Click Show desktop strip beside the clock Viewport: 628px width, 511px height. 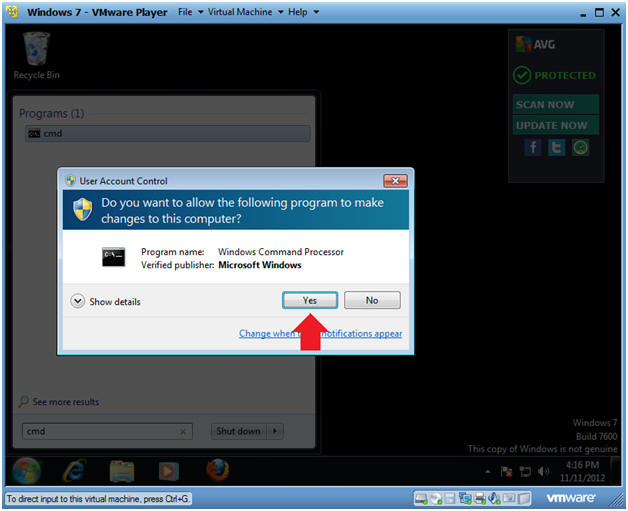[x=616, y=471]
